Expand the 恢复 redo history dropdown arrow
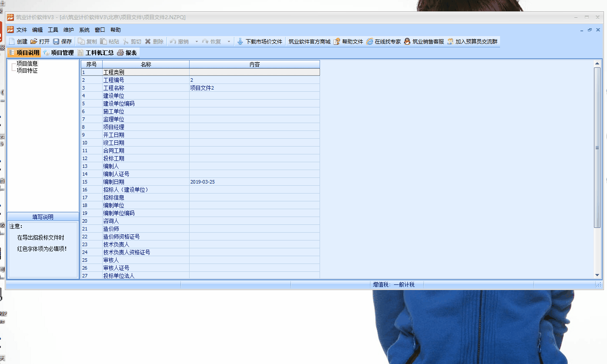The image size is (607, 364). point(229,42)
